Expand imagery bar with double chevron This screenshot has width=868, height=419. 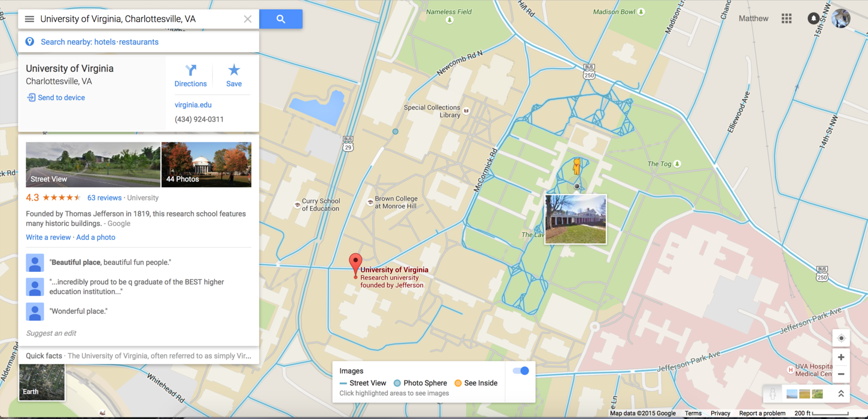(x=841, y=393)
